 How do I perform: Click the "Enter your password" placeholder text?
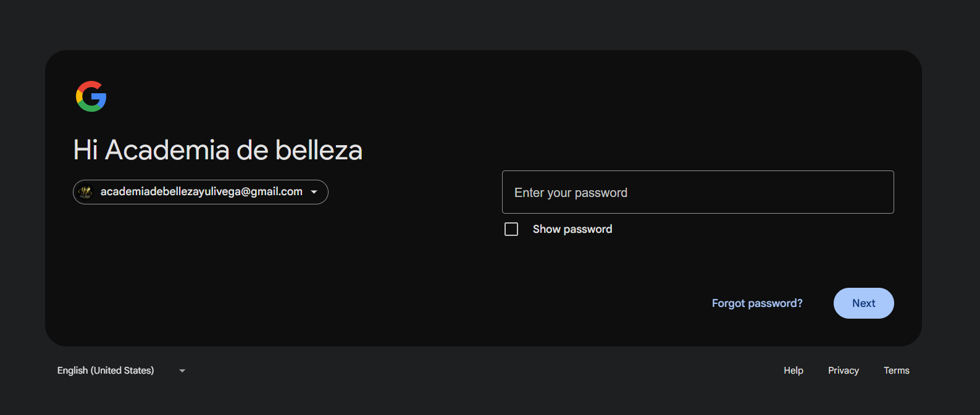[x=571, y=193]
